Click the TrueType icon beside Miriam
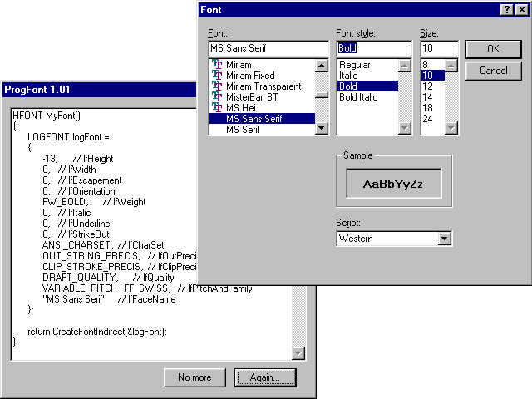This screenshot has width=532, height=399. coord(217,65)
